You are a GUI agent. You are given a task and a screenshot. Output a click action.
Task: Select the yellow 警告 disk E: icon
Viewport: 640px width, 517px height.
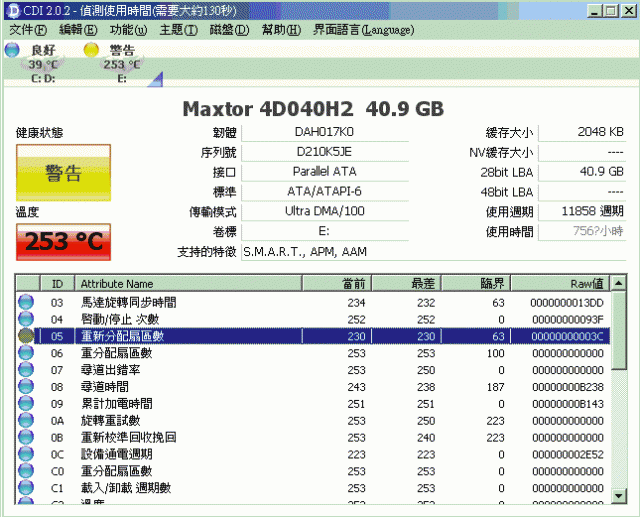pos(91,50)
